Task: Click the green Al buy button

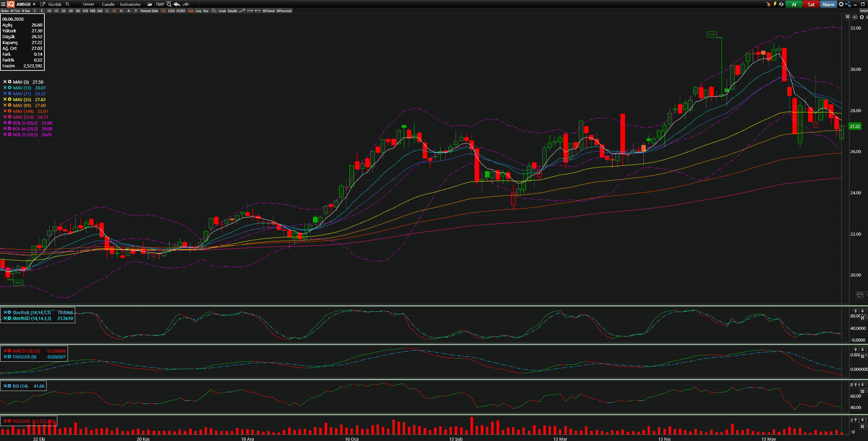Action: click(794, 4)
